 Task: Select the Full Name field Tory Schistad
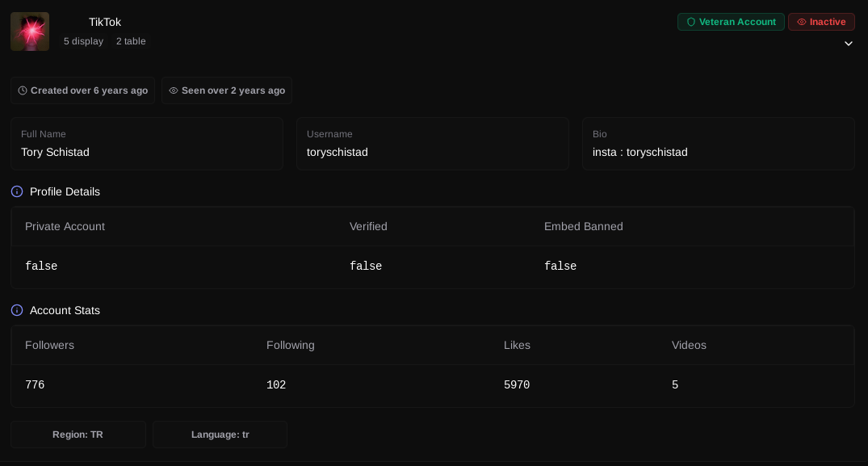click(147, 143)
